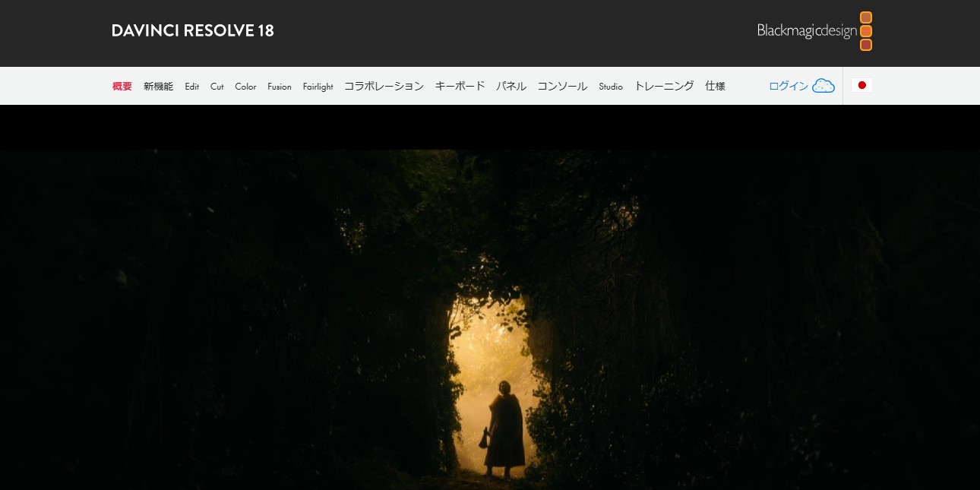The height and width of the screenshot is (490, 980).
Task: Select キーボード in the navigation bar
Action: click(460, 87)
